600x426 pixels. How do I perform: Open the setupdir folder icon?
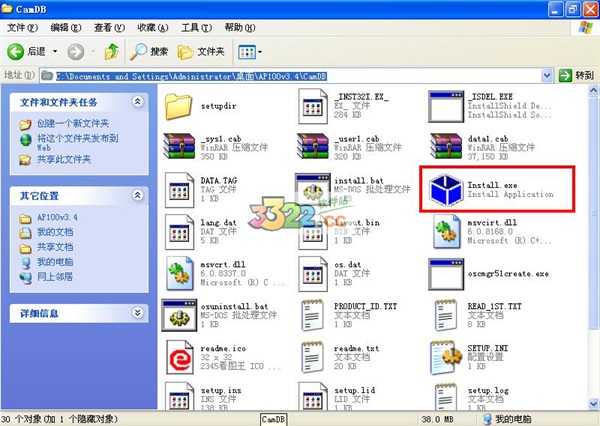click(179, 107)
